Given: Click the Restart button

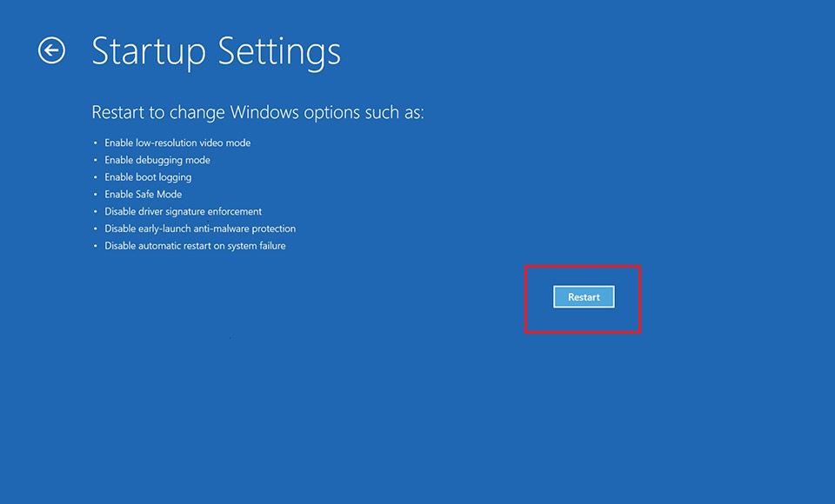Looking at the screenshot, I should [x=584, y=297].
